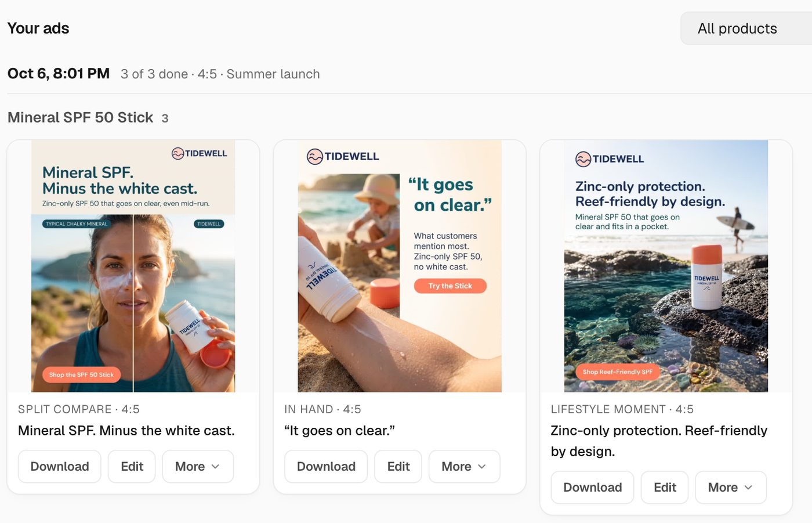The width and height of the screenshot is (812, 523).
Task: Click the title "Zinc-only protection. Reef-friendly by design."
Action: (659, 441)
